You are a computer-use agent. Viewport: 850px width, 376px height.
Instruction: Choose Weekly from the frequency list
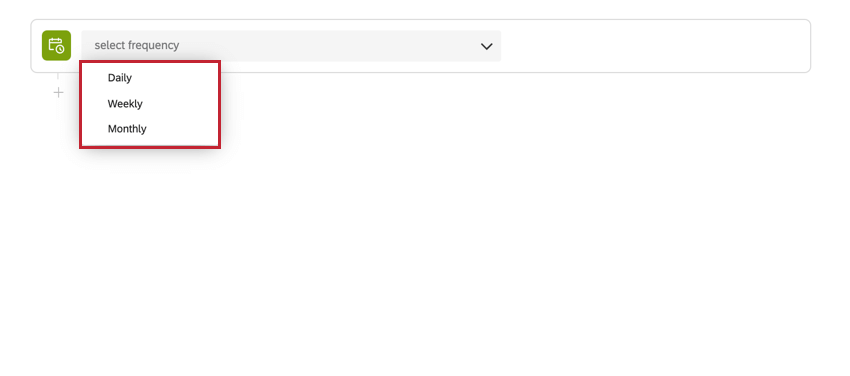[150, 103]
